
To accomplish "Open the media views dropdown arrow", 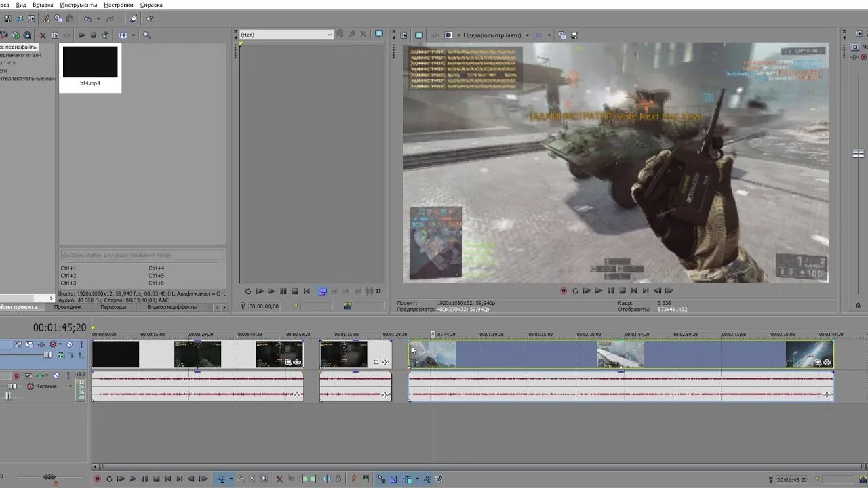I will (x=134, y=35).
